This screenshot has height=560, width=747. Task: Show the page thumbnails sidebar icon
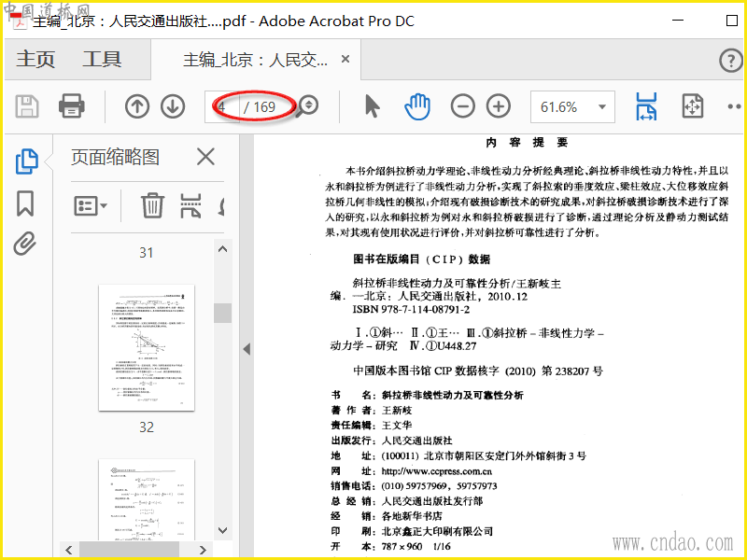click(x=27, y=161)
